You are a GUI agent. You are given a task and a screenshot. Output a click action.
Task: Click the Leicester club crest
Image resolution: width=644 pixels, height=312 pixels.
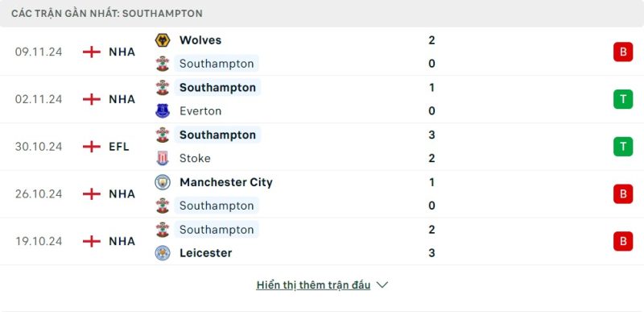pyautogui.click(x=163, y=253)
